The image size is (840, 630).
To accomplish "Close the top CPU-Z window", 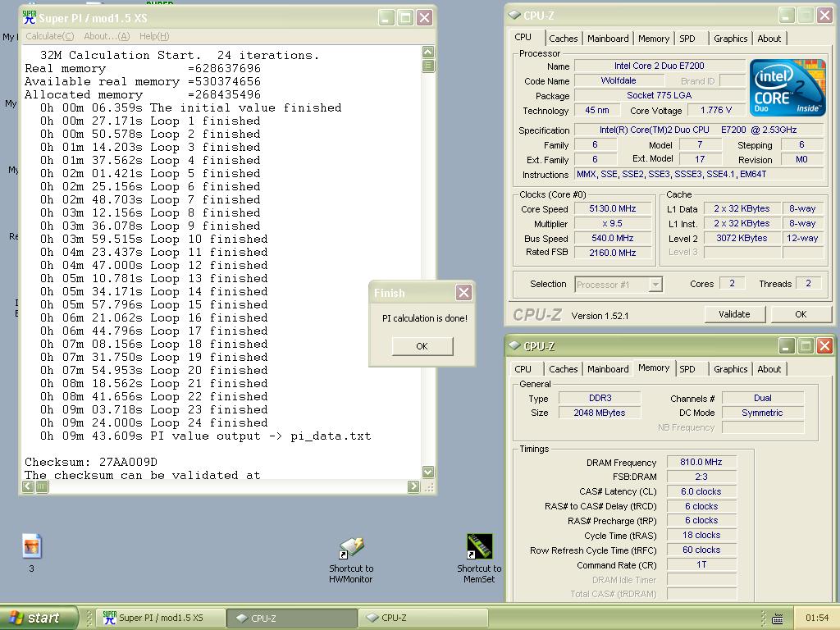I will [x=824, y=15].
